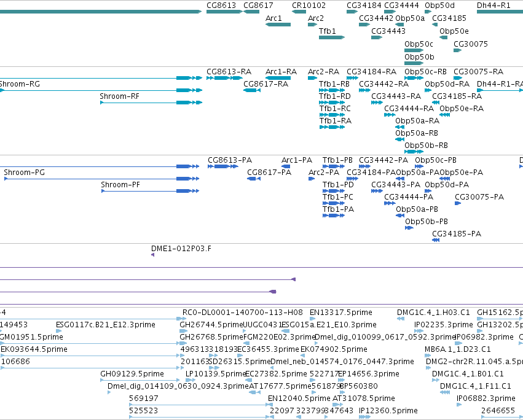
Task: Select protein Obp50d-PA
Action: [x=428, y=191]
